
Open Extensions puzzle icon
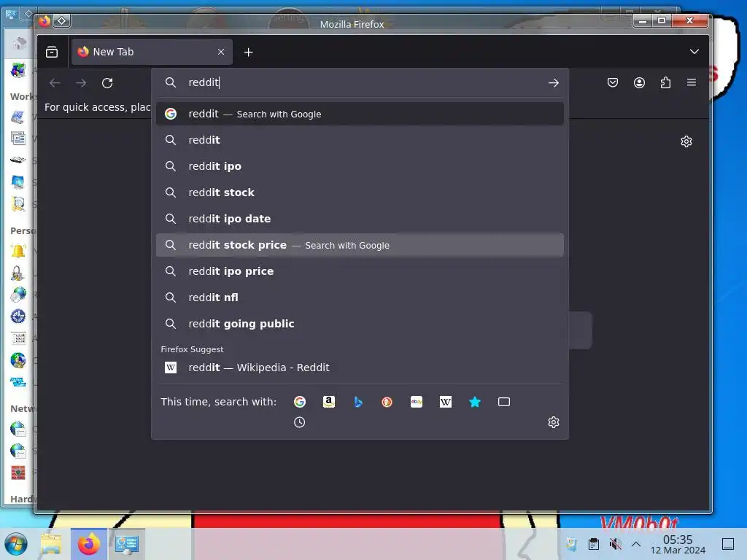[665, 83]
